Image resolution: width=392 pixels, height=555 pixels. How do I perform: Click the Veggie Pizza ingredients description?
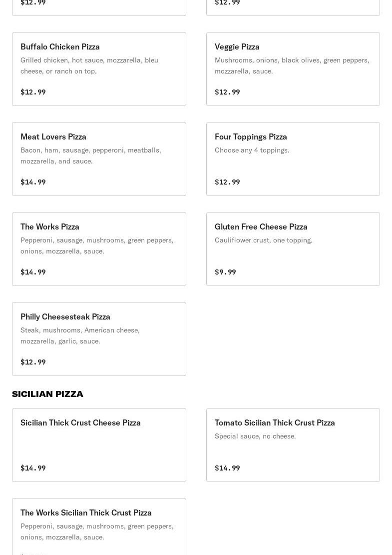tap(292, 65)
